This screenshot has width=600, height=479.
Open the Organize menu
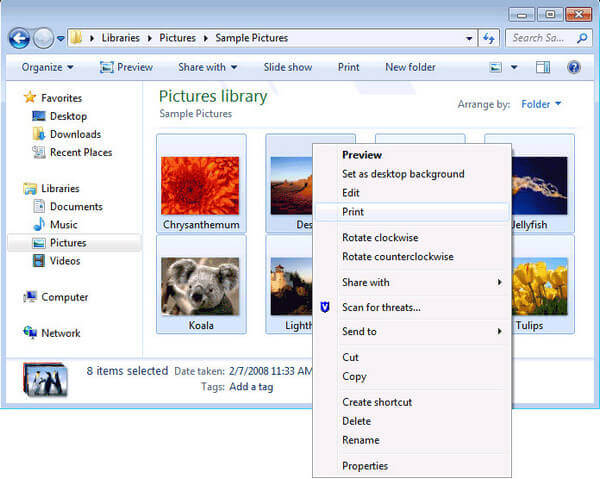[x=47, y=67]
